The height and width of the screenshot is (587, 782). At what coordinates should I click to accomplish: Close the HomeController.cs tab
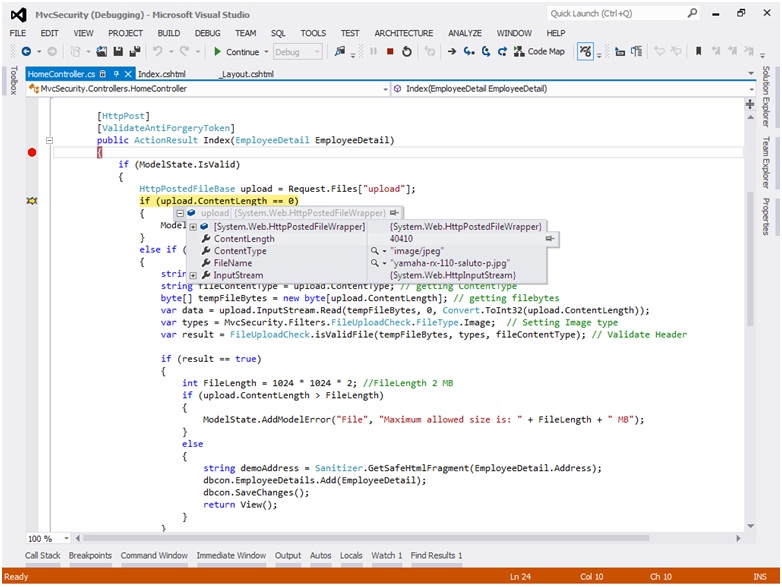click(x=128, y=74)
